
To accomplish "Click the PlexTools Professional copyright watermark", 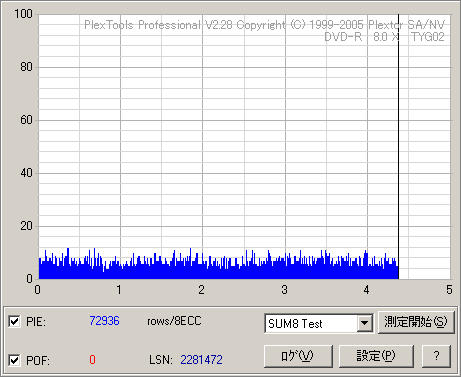I will click(x=264, y=25).
